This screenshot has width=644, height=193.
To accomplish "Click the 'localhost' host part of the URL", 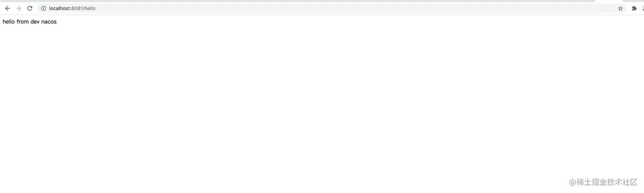I will (59, 9).
